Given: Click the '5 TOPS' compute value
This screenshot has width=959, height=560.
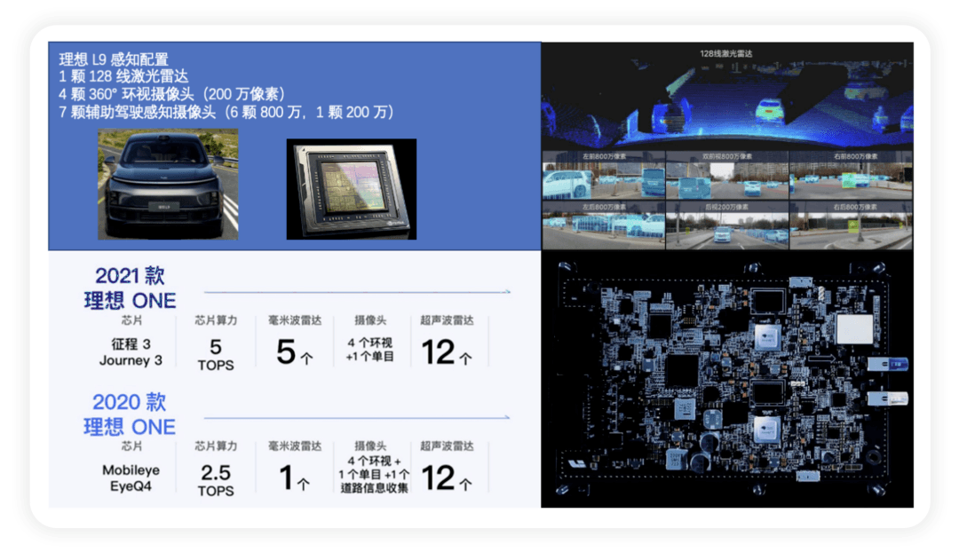Looking at the screenshot, I should tap(215, 355).
